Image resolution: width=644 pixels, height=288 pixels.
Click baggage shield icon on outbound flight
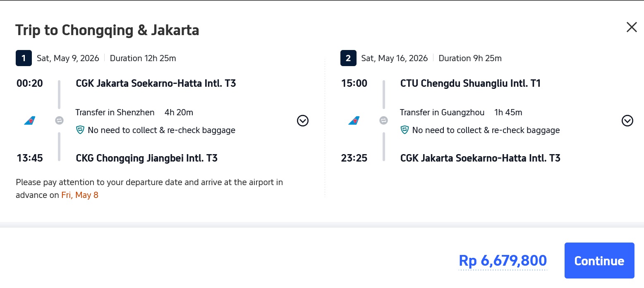80,130
